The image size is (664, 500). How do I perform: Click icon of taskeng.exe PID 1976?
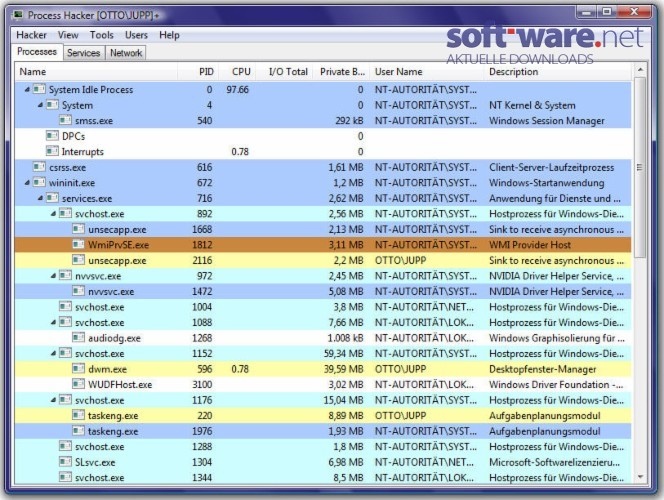pyautogui.click(x=79, y=431)
